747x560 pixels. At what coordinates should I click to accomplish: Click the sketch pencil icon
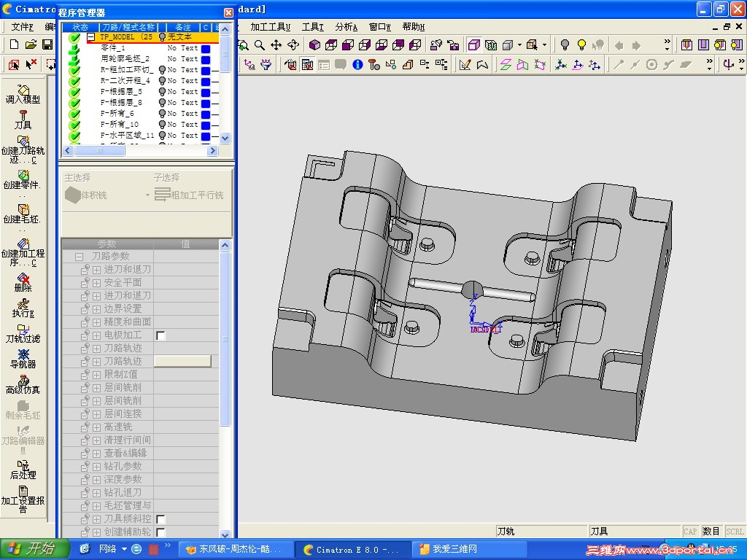465,65
